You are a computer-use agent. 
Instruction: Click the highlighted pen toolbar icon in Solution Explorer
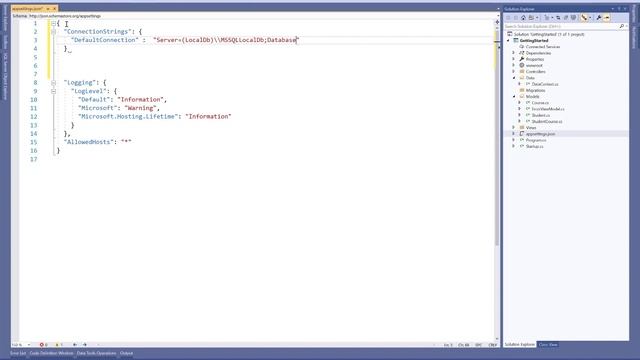click(x=584, y=18)
